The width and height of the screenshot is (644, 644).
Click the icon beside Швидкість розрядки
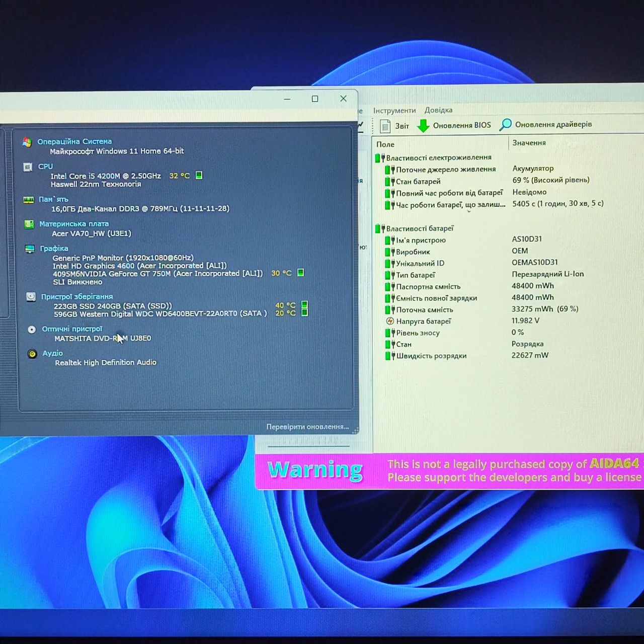click(390, 356)
